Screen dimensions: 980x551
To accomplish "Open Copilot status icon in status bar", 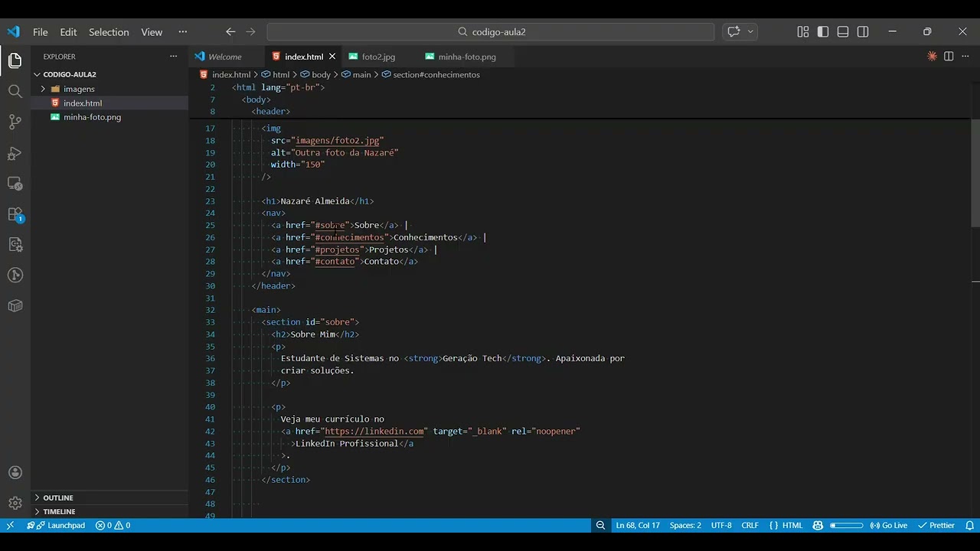I will pos(818,525).
